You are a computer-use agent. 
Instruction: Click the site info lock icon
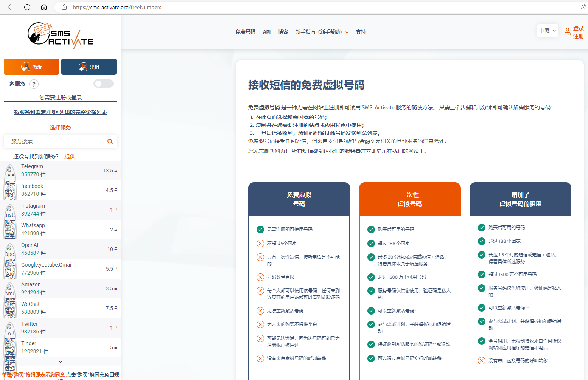(x=64, y=7)
